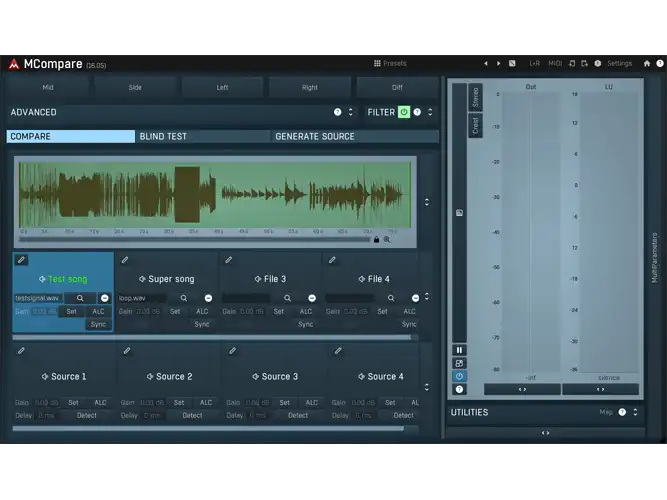Screen dimensions: 667x500
Task: Pause the meter display
Action: click(459, 350)
